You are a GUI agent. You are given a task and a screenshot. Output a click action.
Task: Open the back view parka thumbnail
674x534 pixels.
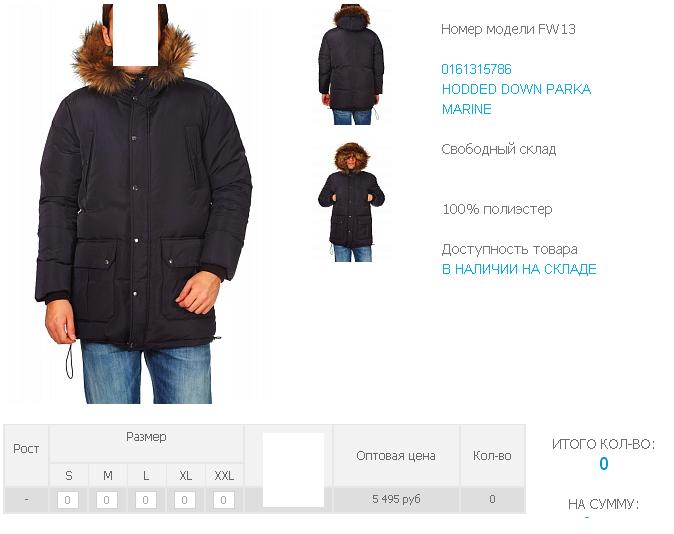click(351, 64)
